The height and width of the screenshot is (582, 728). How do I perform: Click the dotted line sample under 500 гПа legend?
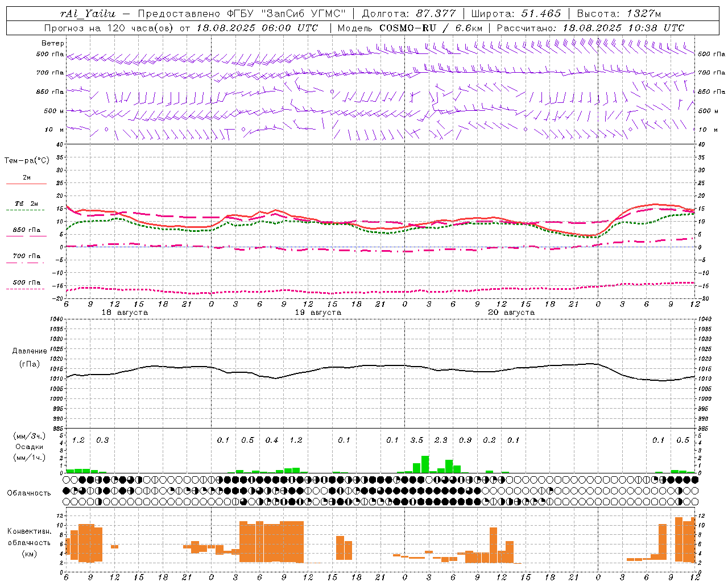tap(26, 289)
